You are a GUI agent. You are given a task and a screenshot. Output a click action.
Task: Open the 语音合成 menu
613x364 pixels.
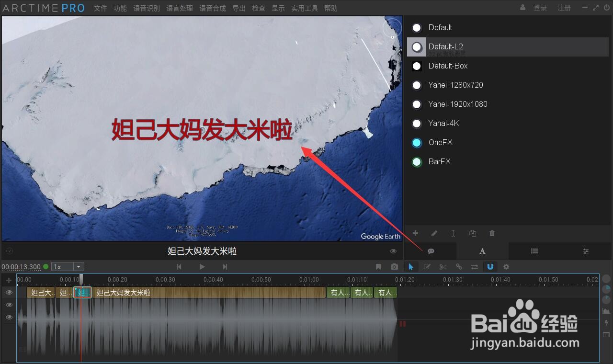213,8
